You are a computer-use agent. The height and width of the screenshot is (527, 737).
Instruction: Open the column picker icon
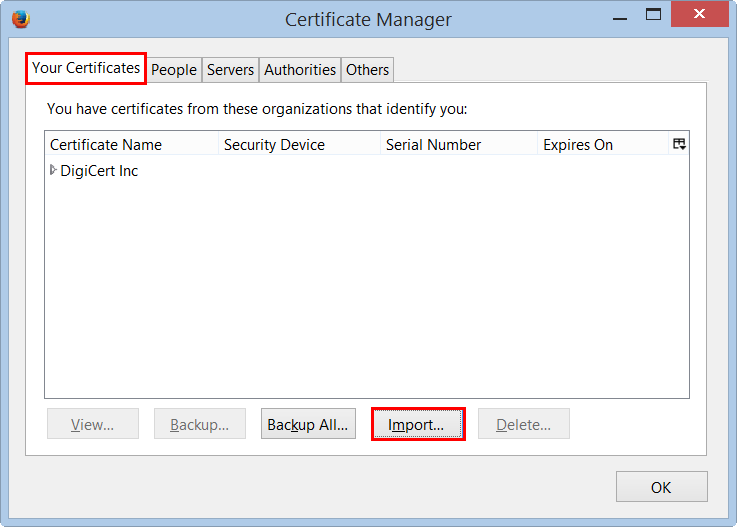[x=679, y=144]
